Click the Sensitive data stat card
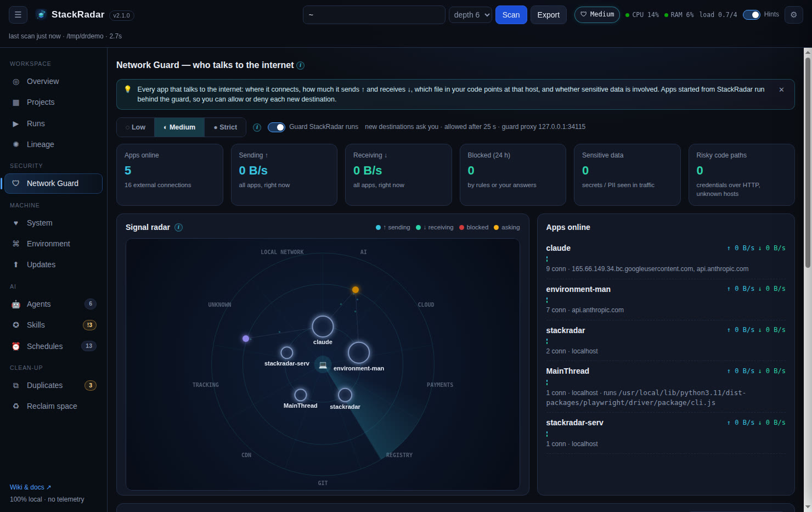812x512 pixels. tap(627, 175)
